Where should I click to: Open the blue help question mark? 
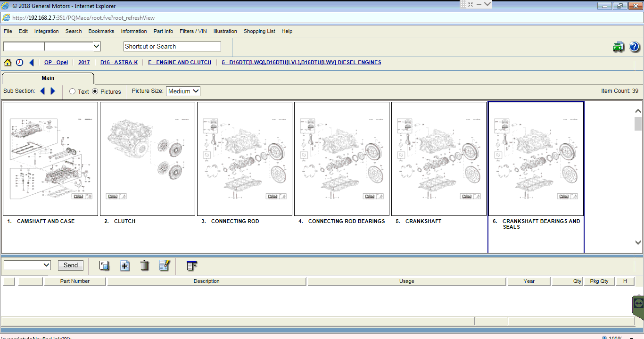pos(634,47)
